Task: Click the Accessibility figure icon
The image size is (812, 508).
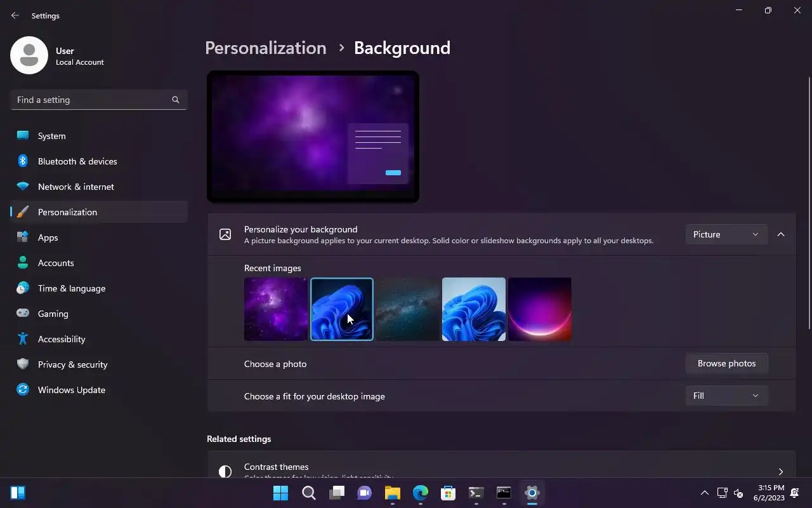Action: coord(23,339)
